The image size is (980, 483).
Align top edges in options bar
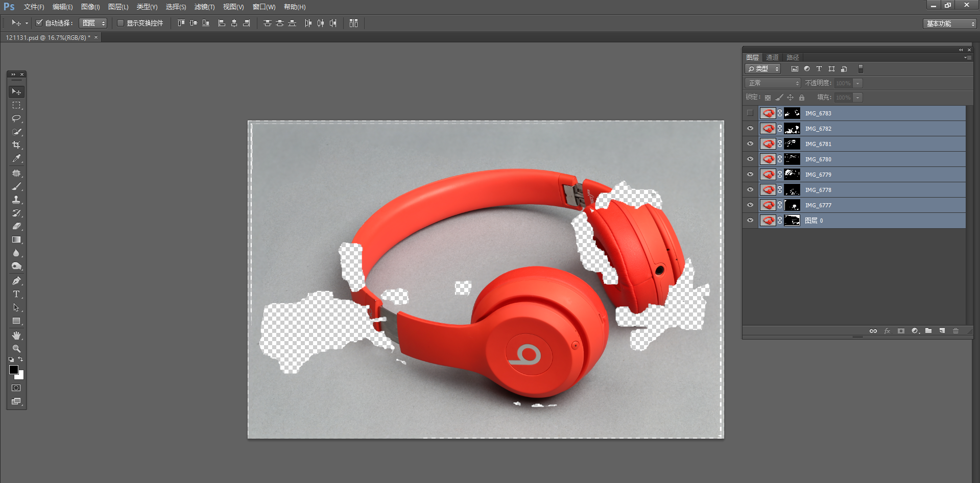tap(181, 23)
